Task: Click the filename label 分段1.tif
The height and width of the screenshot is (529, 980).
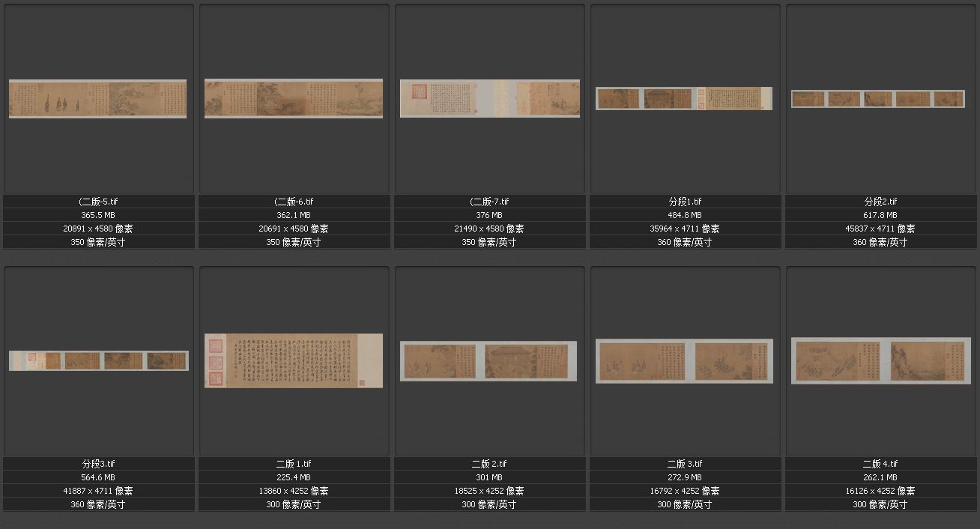Action: (685, 202)
